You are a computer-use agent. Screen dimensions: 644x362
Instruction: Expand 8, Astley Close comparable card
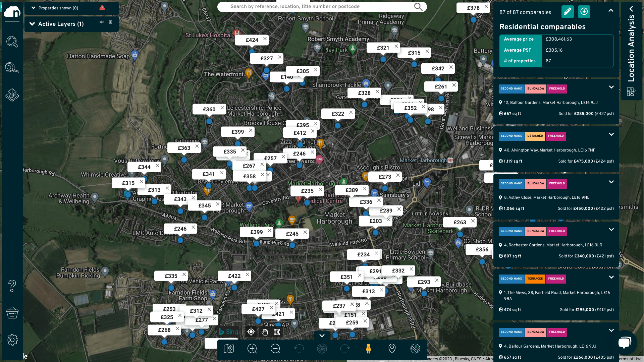coord(611,182)
